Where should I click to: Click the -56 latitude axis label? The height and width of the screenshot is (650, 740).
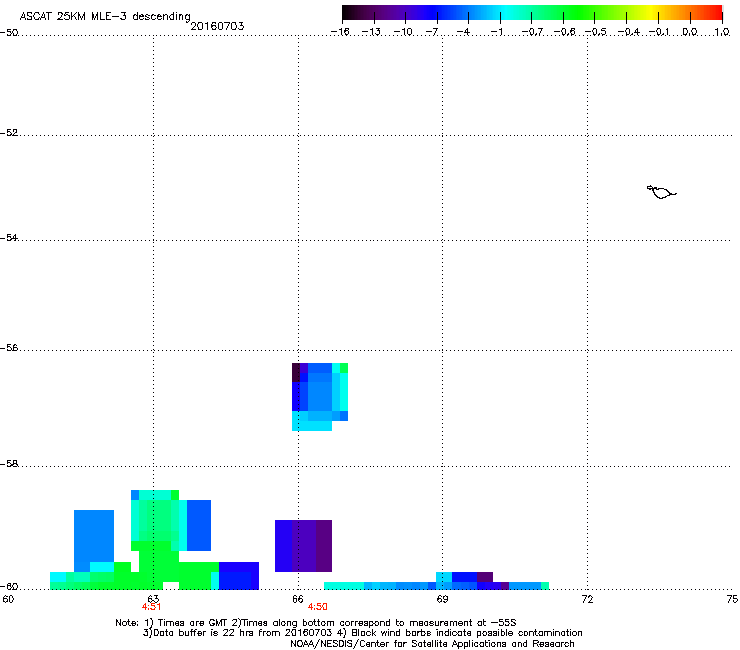pyautogui.click(x=9, y=348)
